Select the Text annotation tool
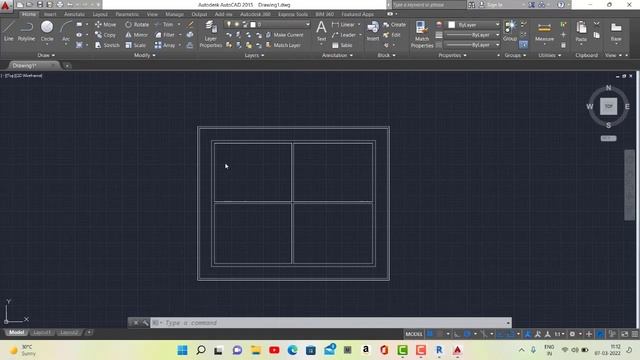 321,31
